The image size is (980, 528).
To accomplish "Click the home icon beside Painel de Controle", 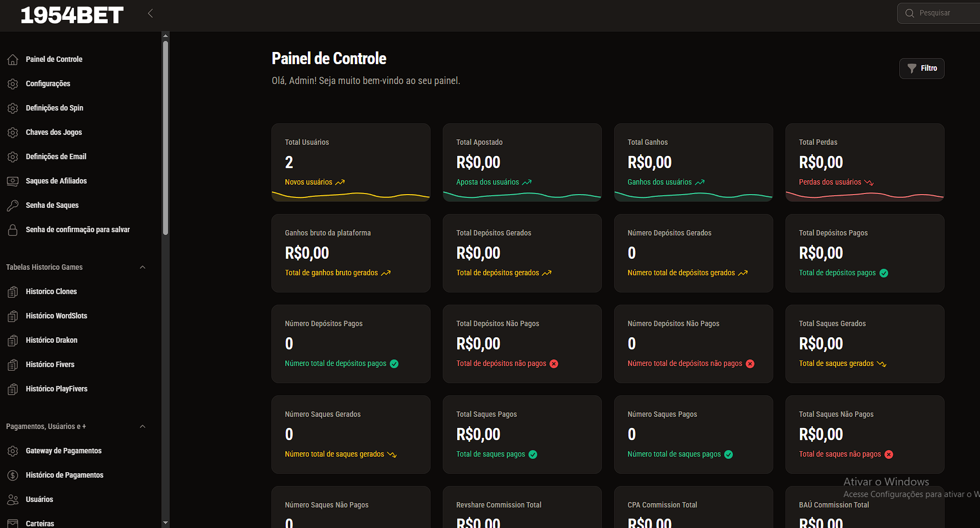I will (x=13, y=60).
